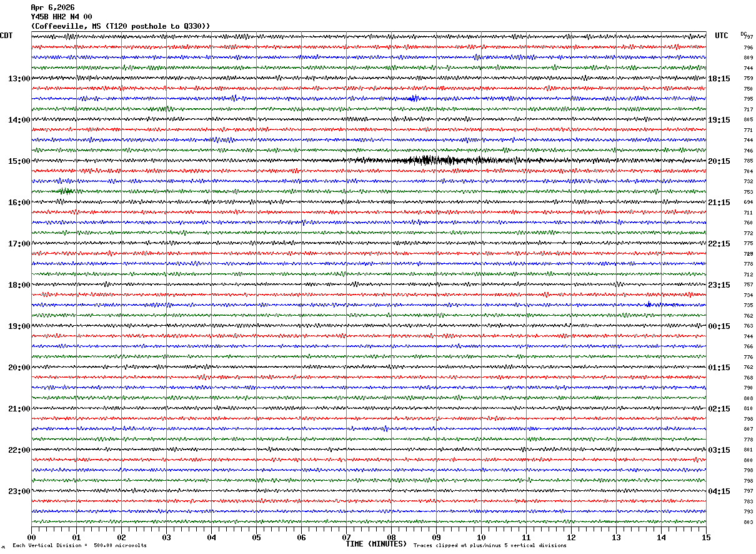This screenshot has height=554, width=756.
Task: Click the DC offset value 785
Action: (748, 161)
